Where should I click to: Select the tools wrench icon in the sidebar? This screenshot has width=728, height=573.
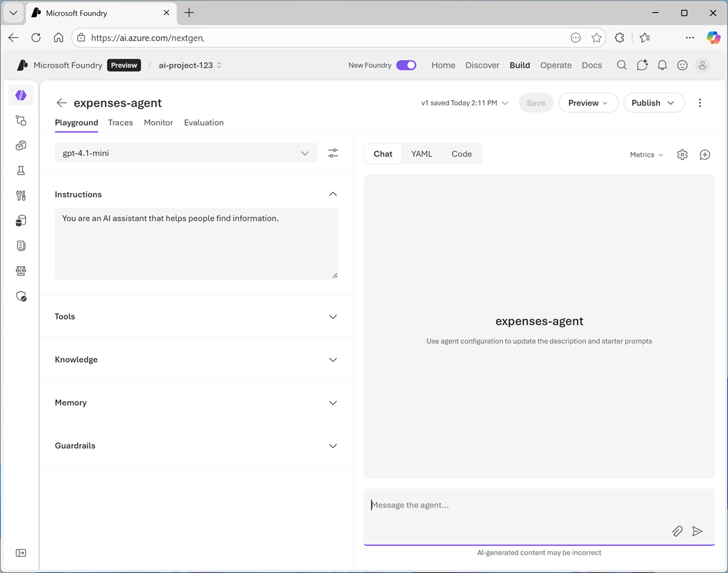pos(21,195)
